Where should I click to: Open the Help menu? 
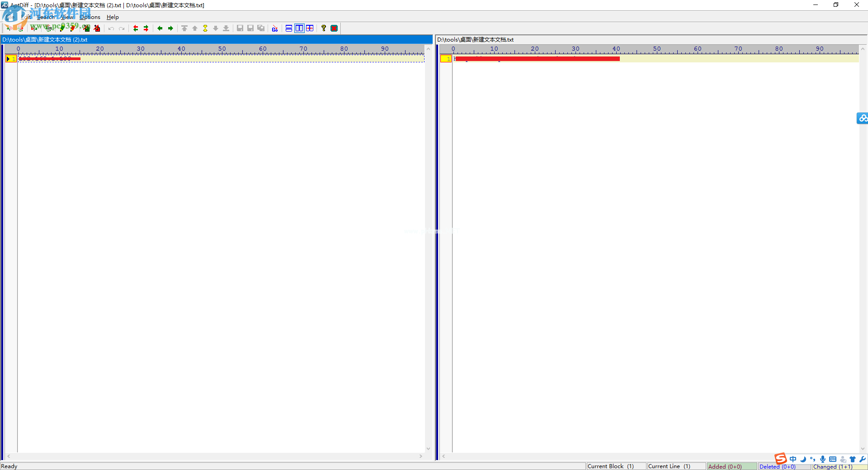pyautogui.click(x=113, y=17)
